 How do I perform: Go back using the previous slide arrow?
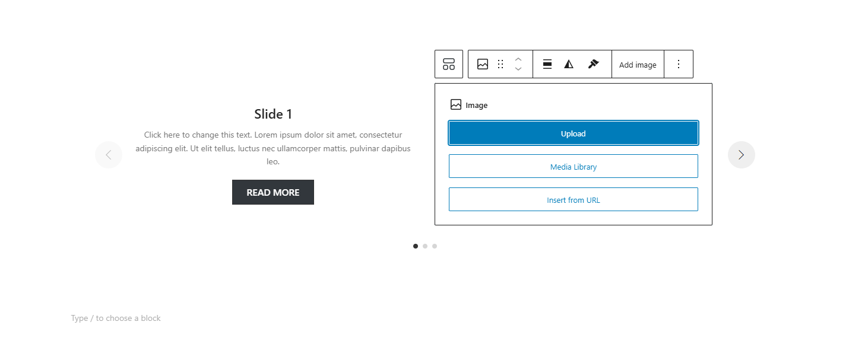pos(109,154)
